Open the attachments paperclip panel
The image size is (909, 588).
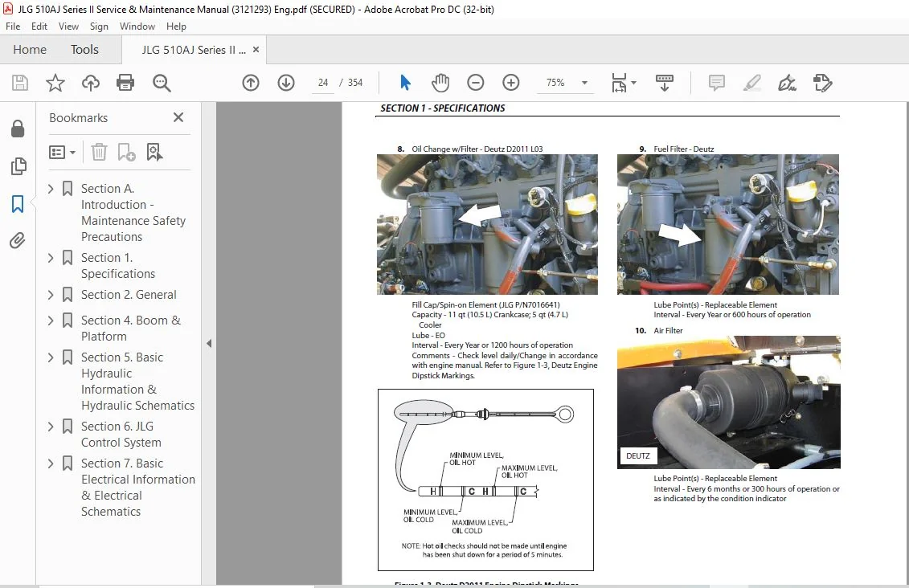[18, 240]
